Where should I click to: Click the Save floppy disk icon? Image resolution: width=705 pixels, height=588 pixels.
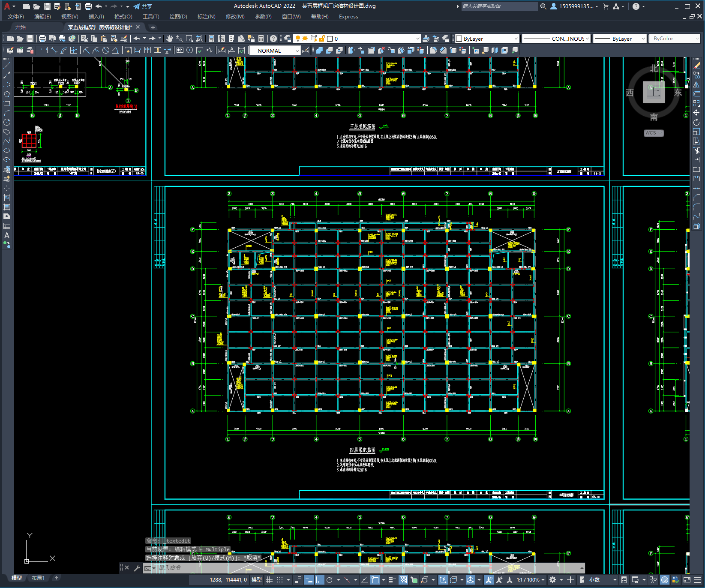[30, 39]
